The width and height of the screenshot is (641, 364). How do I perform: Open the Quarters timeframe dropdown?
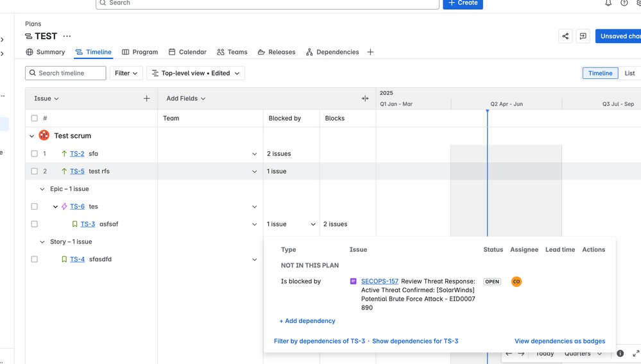(583, 353)
